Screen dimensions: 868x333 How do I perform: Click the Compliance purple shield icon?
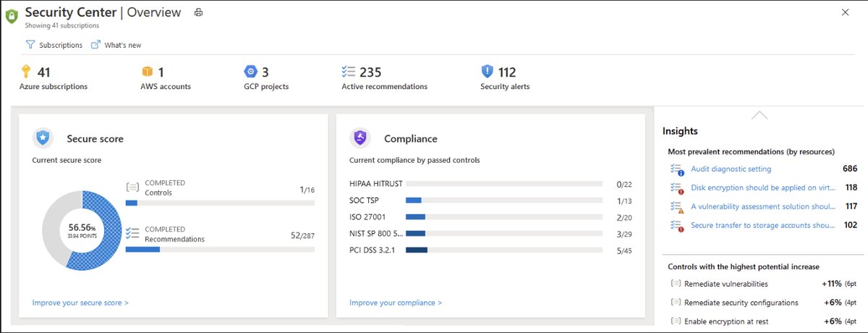[x=359, y=138]
